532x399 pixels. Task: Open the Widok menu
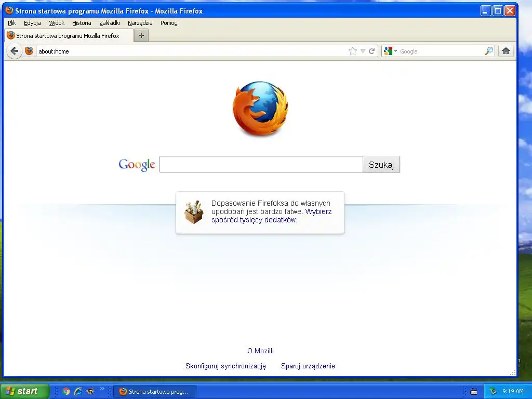(x=57, y=23)
